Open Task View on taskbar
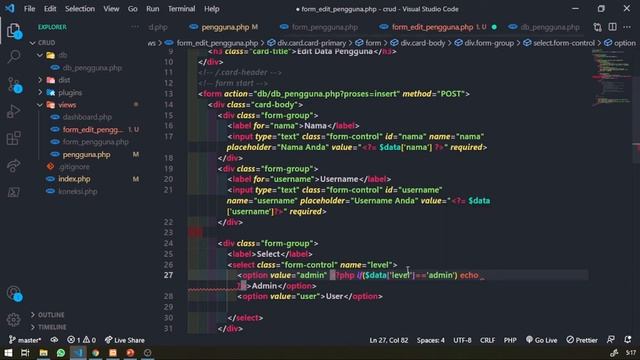640x360 pixels. [x=25, y=353]
